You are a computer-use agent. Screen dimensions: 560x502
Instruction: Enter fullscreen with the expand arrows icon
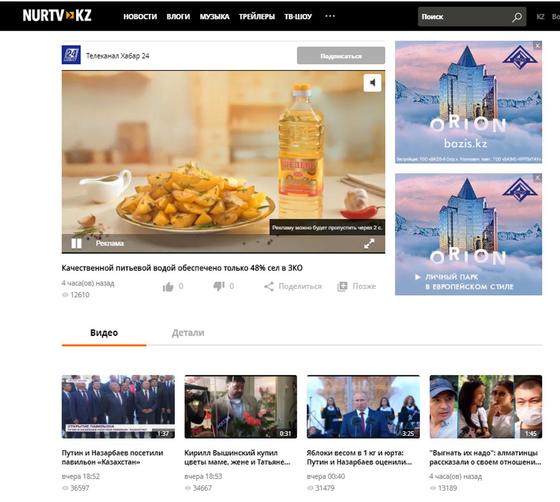(369, 244)
